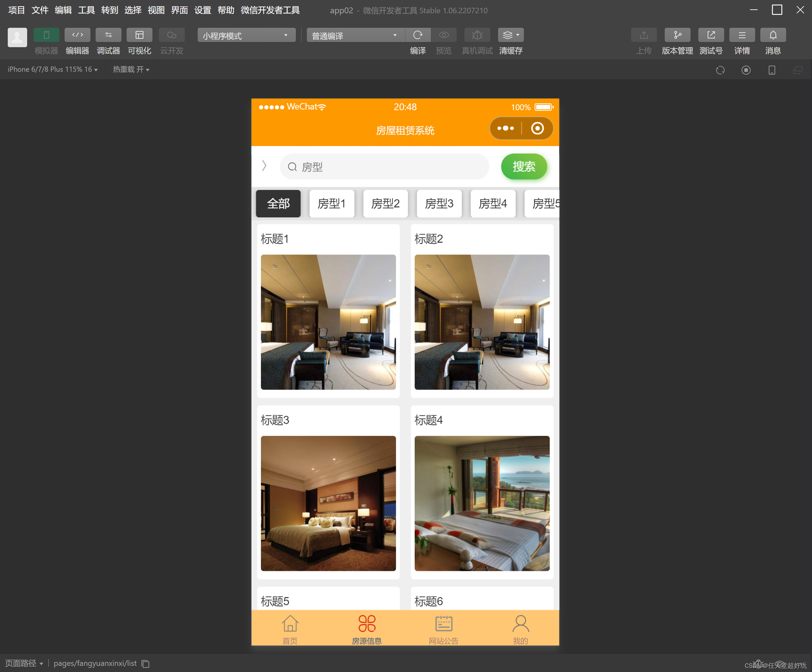This screenshot has width=812, height=672.
Task: Open the 网站公告 tab bar icon
Action: point(444,624)
